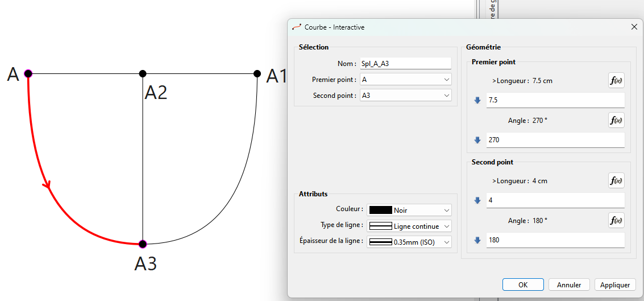The image size is (644, 301).
Task: Click the Appliquer button
Action: coord(615,284)
